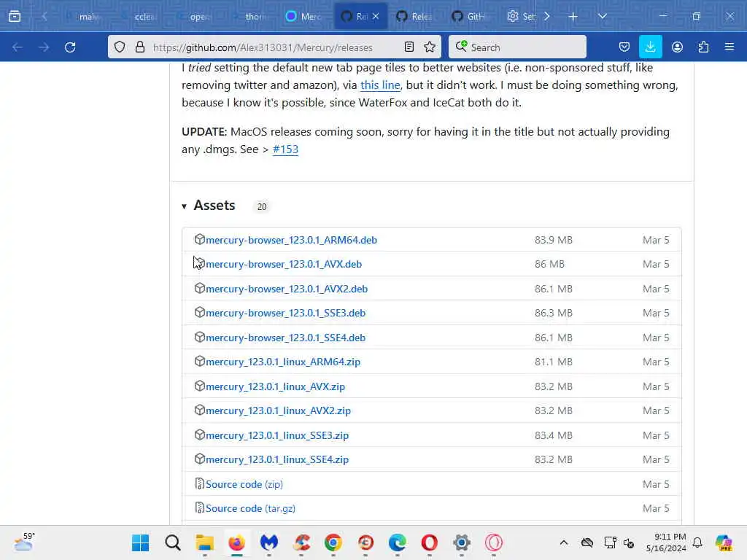The height and width of the screenshot is (560, 747).
Task: Open a new tab with the plus button
Action: pyautogui.click(x=573, y=16)
